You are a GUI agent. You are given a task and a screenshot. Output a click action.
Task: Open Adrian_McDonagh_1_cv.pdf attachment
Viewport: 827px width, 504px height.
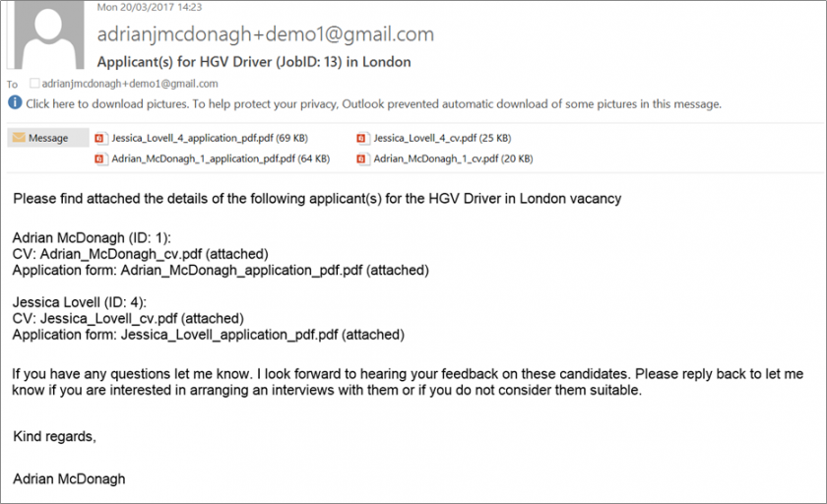pyautogui.click(x=445, y=158)
